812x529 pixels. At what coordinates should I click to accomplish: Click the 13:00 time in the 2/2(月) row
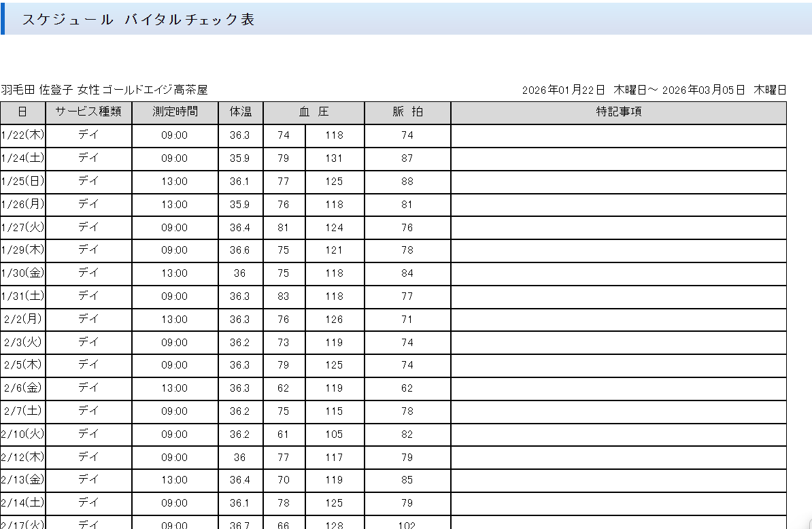pos(175,320)
